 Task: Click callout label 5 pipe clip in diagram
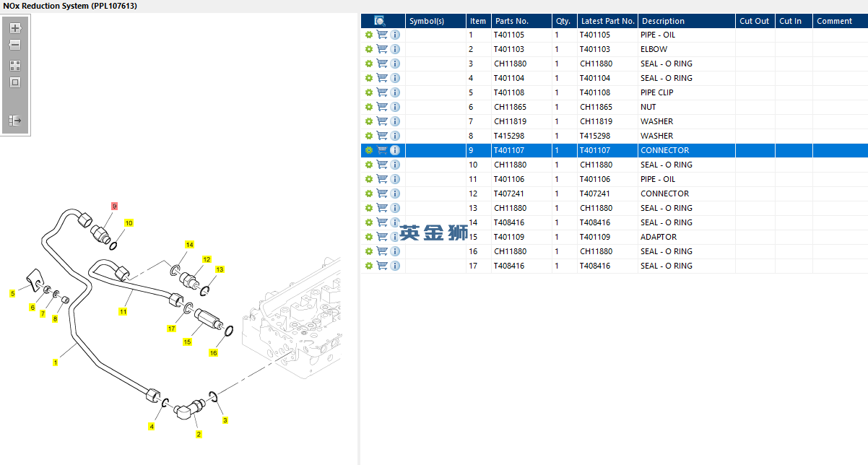12,293
